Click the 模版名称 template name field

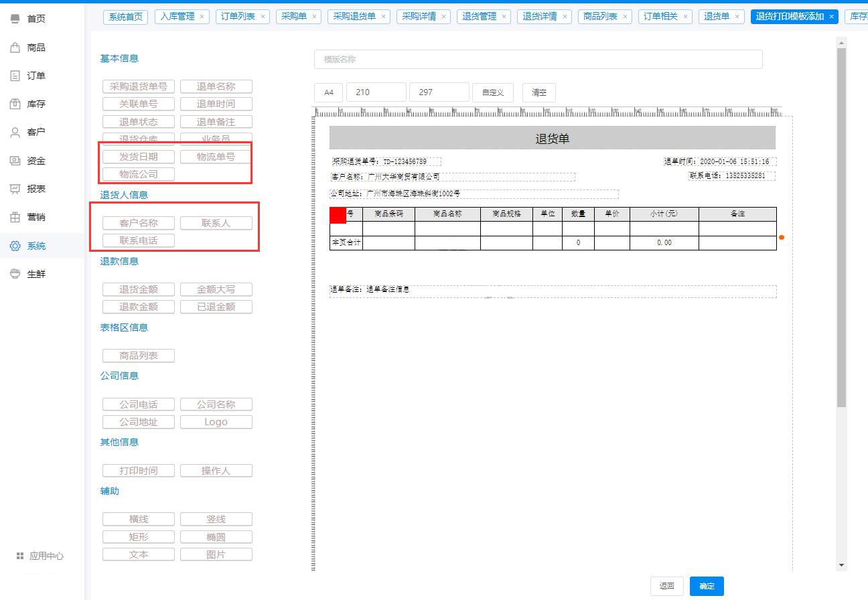[538, 60]
